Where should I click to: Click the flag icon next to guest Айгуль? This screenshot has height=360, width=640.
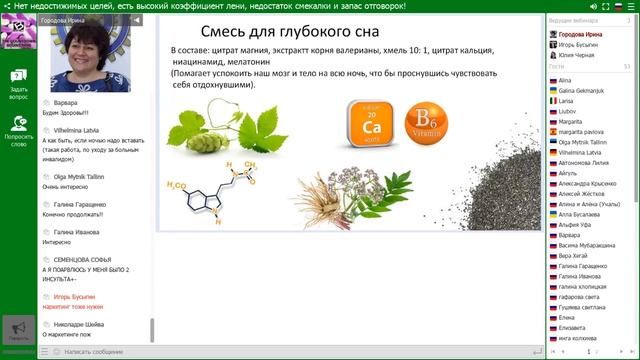[553, 173]
